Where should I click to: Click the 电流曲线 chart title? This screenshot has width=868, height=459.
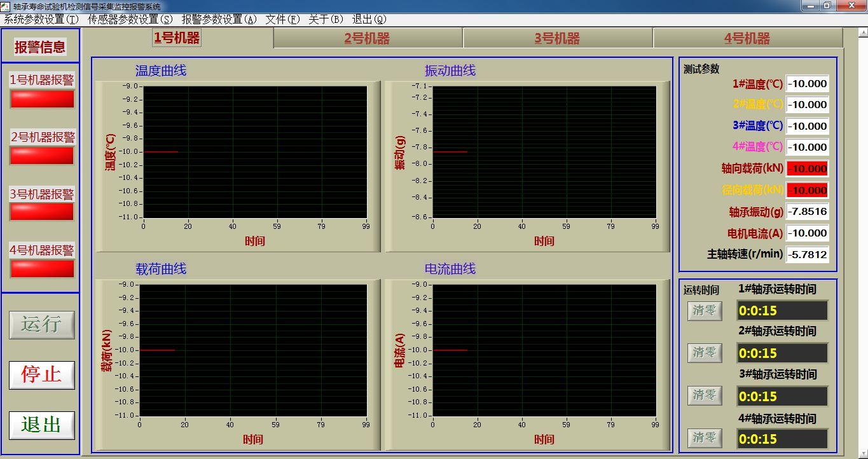[x=450, y=269]
